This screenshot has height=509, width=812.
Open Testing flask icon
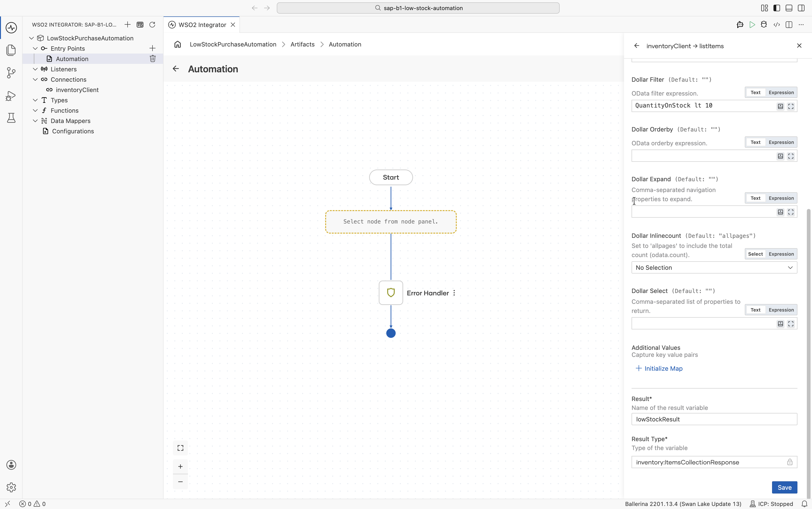(x=11, y=118)
